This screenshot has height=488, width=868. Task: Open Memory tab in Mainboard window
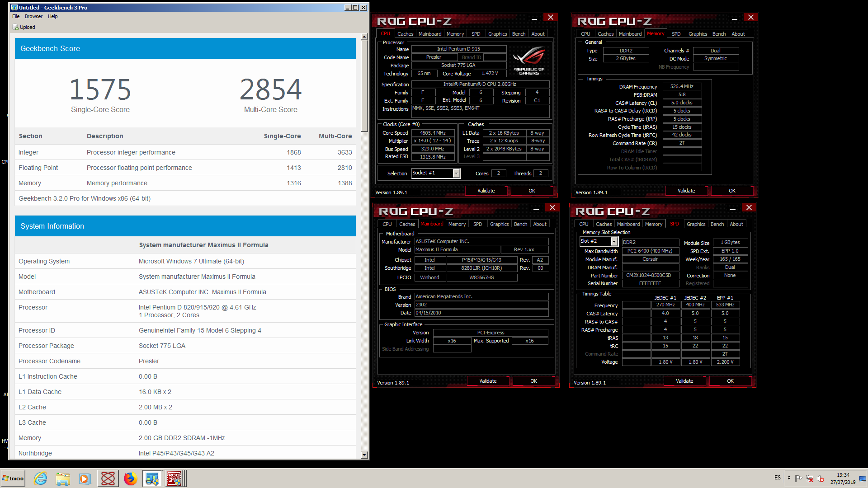tap(457, 224)
